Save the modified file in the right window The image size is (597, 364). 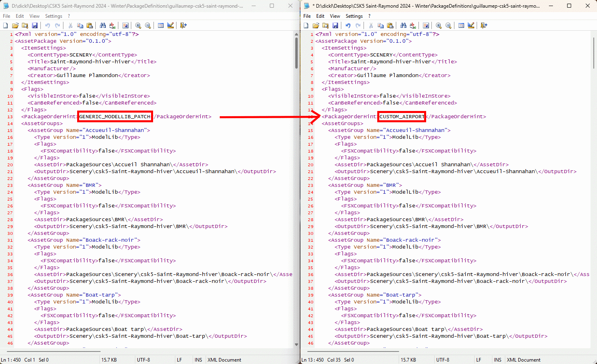(x=335, y=25)
